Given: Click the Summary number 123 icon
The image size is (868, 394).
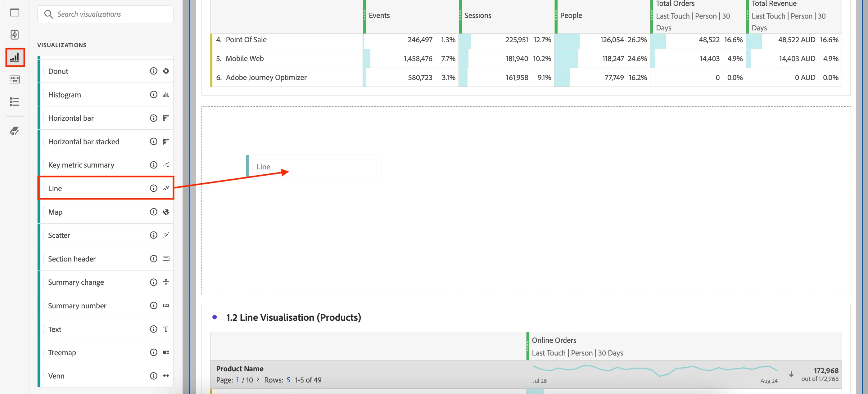Looking at the screenshot, I should pos(166,306).
